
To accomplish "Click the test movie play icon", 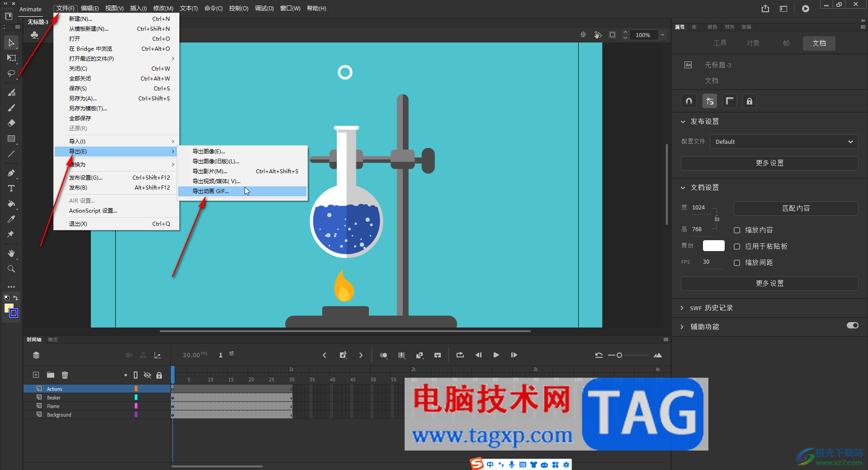I will pos(806,9).
